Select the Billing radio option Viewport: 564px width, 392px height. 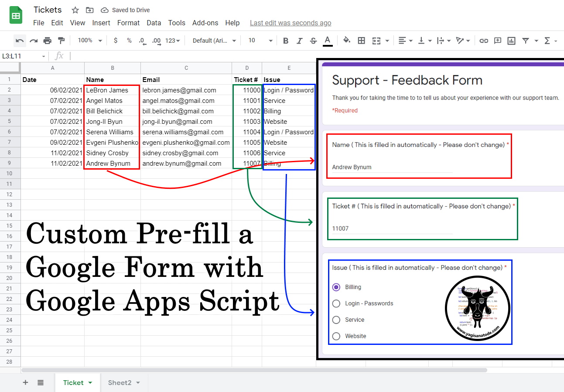[336, 287]
